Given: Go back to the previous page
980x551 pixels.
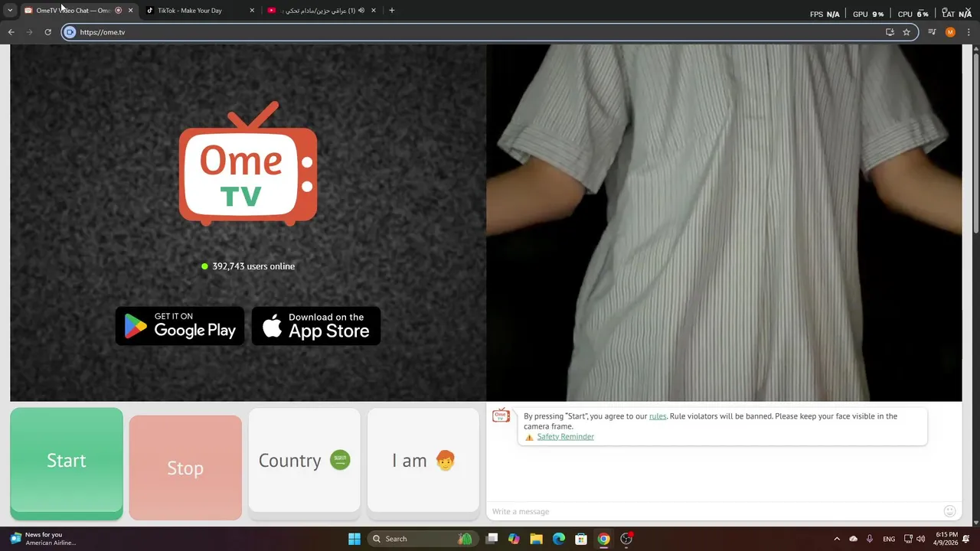Looking at the screenshot, I should pos(11,32).
